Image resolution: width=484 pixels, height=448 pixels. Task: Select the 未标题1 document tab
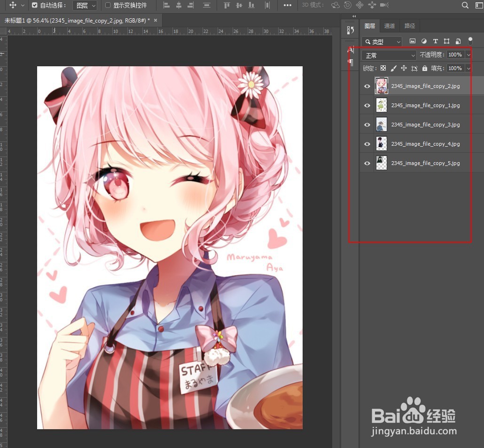(x=77, y=20)
